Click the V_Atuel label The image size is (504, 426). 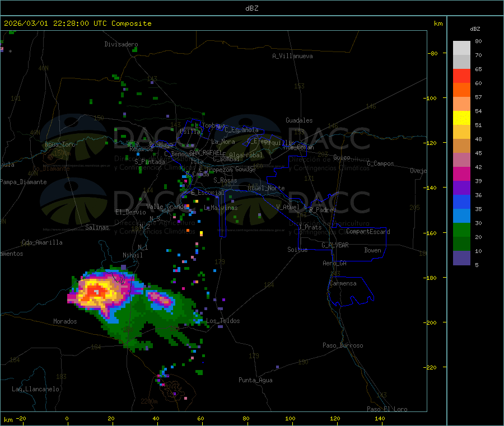(x=288, y=207)
